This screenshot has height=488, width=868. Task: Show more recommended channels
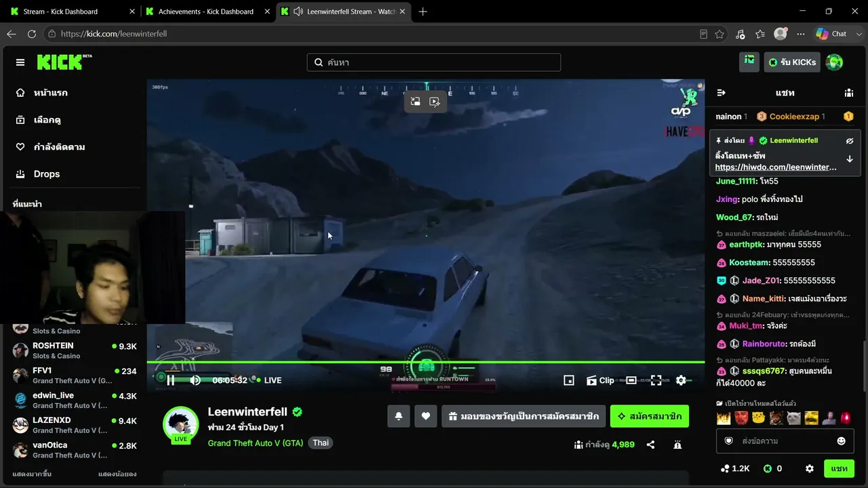pyautogui.click(x=32, y=474)
